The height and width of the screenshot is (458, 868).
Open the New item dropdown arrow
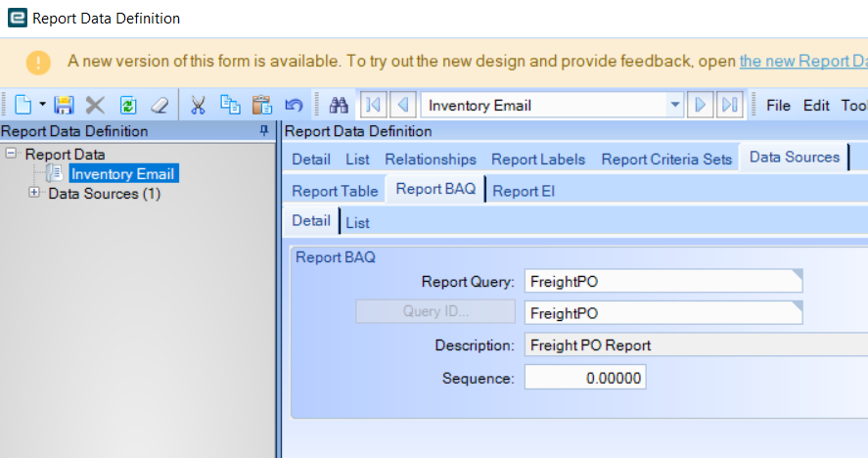[x=43, y=104]
